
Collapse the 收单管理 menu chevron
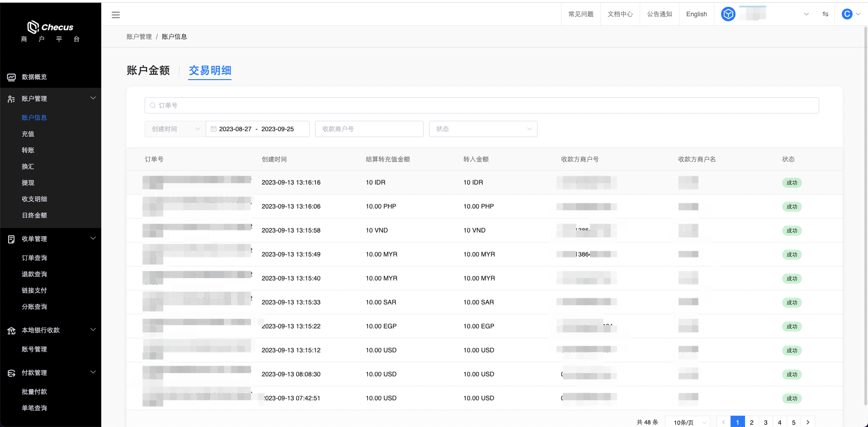(x=93, y=238)
